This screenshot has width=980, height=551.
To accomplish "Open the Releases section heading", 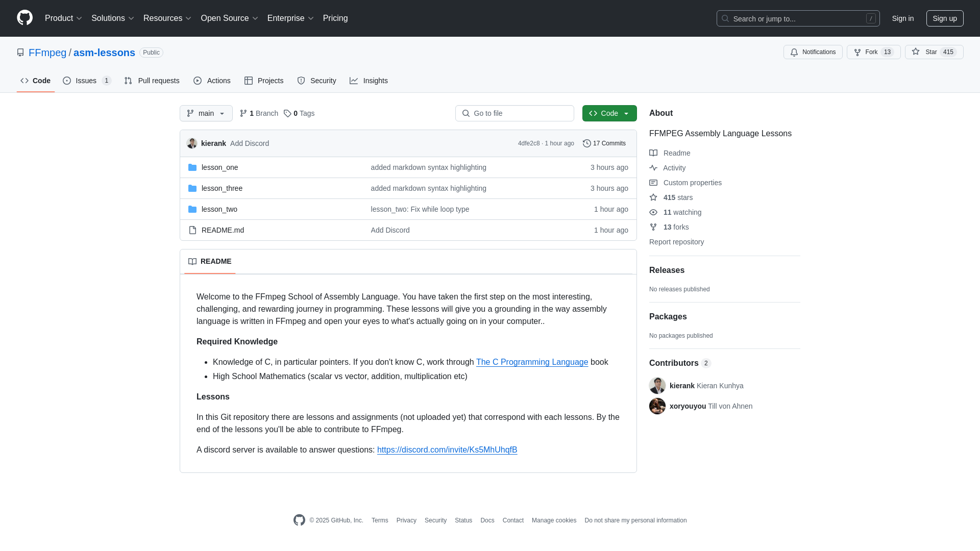I will (667, 270).
